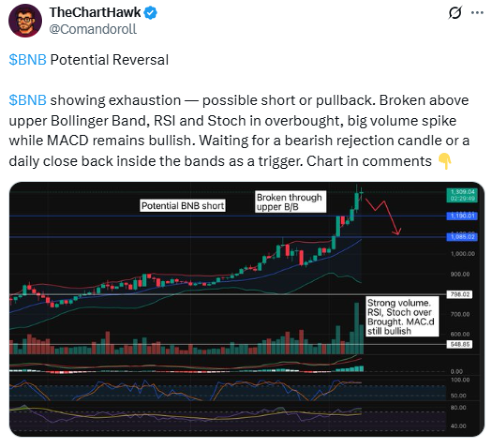Open the @Comandoroll handle link
The image size is (492, 448).
[93, 29]
